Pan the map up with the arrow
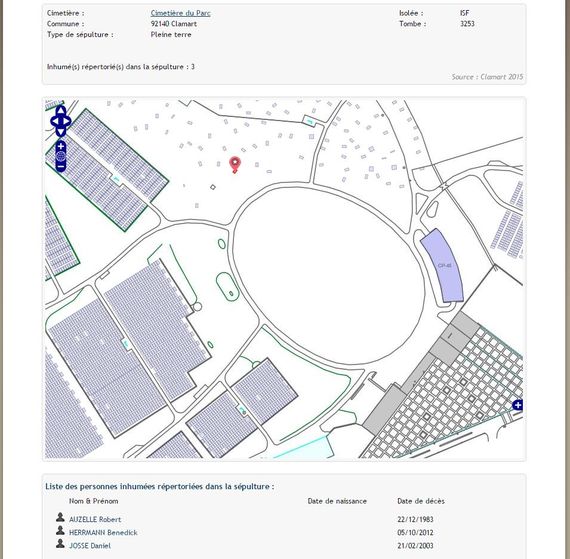 pos(61,111)
